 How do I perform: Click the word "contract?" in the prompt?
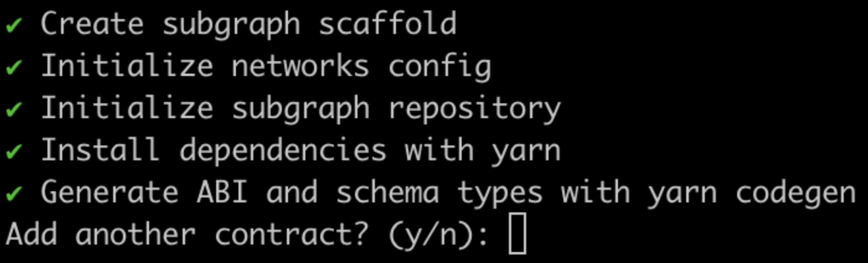(292, 235)
